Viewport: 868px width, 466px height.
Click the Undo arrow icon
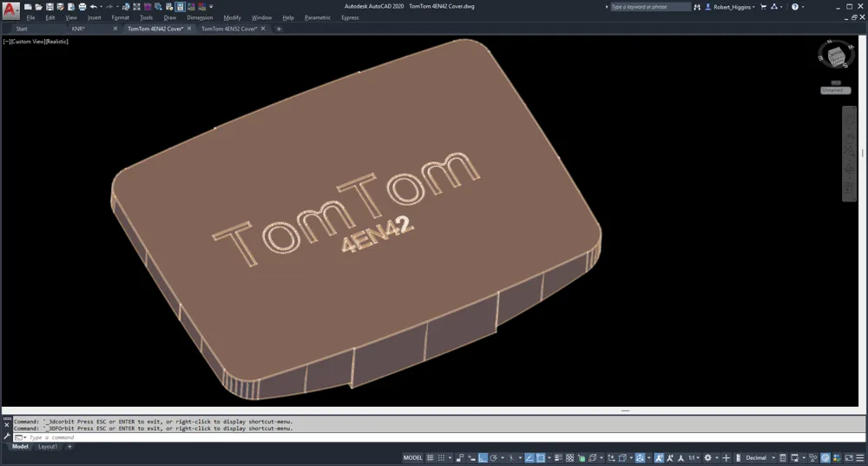click(x=94, y=7)
